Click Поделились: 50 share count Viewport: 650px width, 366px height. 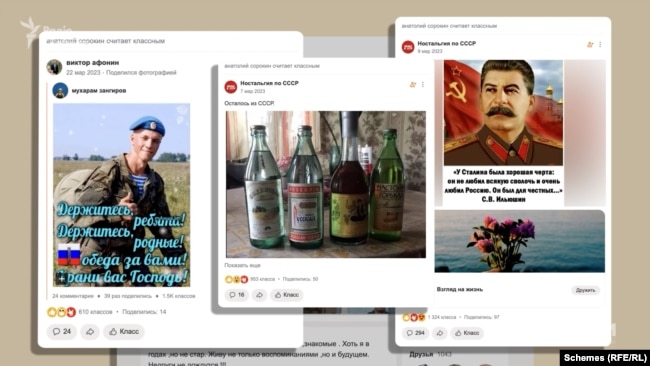click(301, 279)
